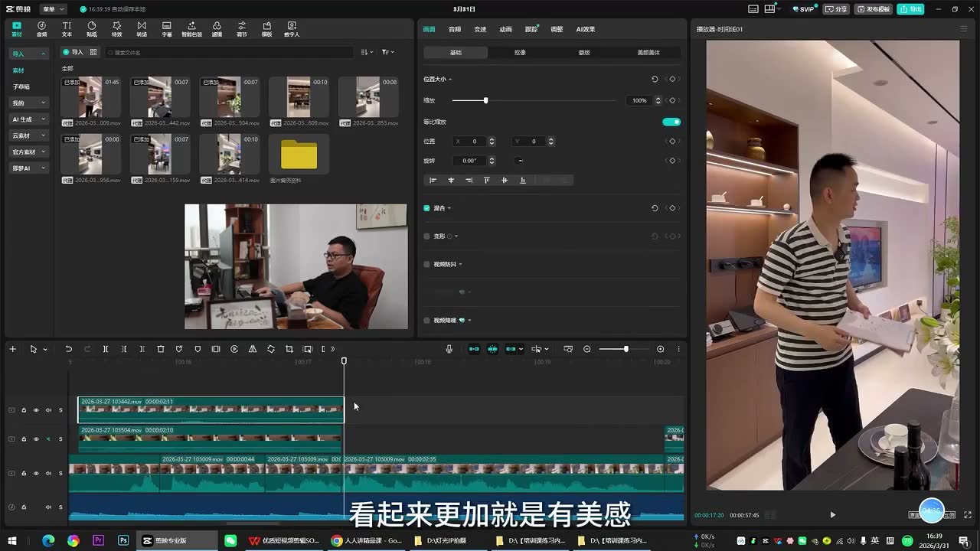Click the mirror flip icon in timeline toolbar

[x=253, y=349]
